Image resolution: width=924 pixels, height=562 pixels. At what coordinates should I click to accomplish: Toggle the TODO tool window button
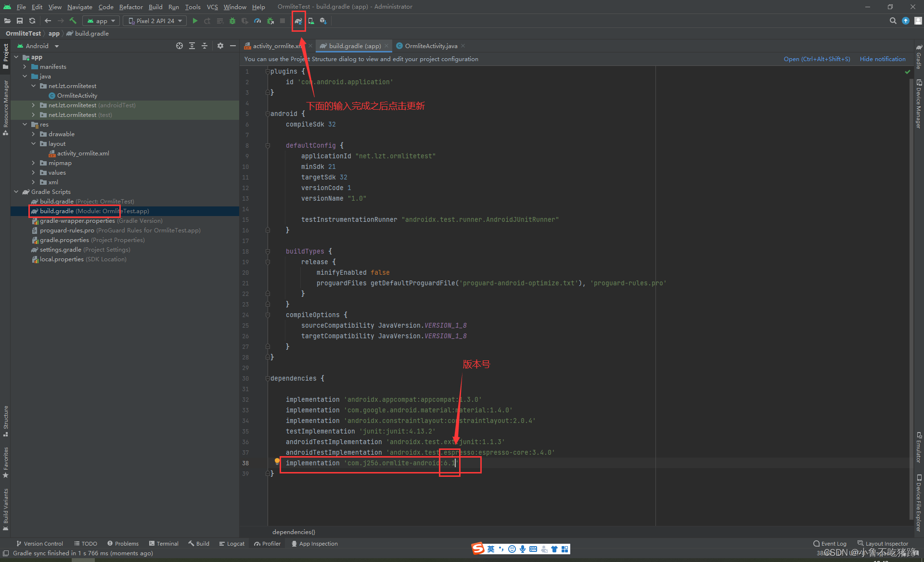(86, 544)
